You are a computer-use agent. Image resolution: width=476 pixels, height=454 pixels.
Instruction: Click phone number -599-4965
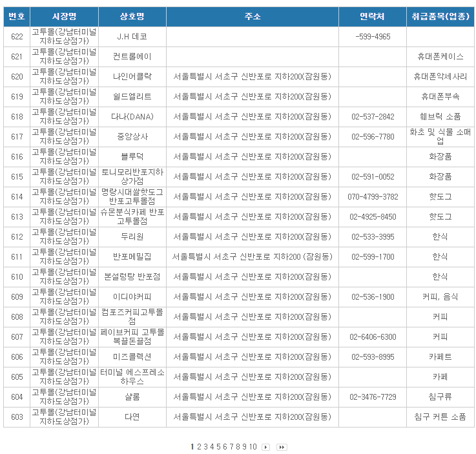(x=373, y=37)
